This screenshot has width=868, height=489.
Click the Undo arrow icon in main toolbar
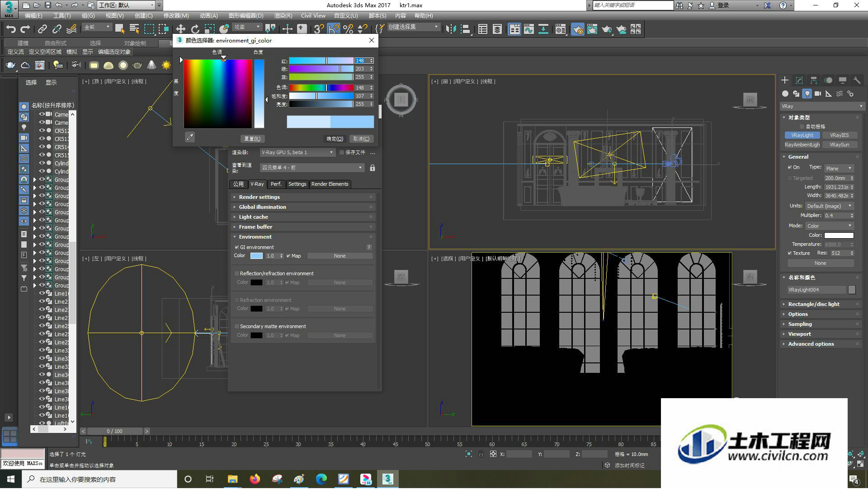coord(10,29)
